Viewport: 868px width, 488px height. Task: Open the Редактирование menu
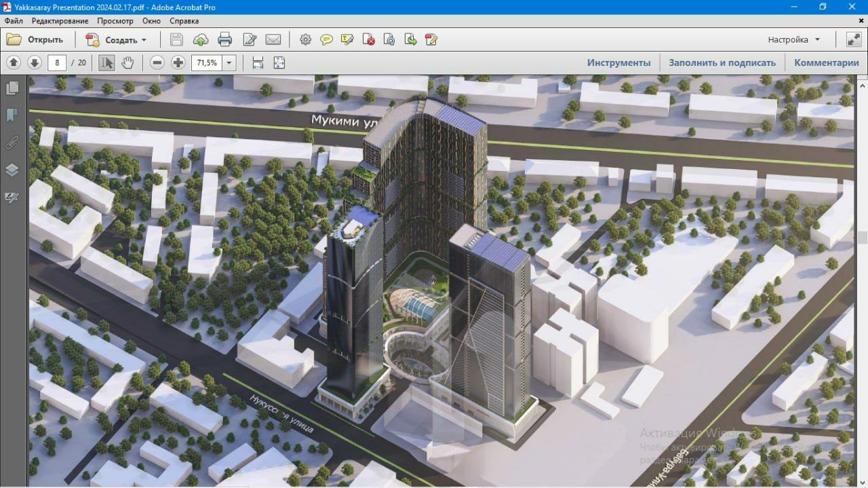pyautogui.click(x=60, y=21)
